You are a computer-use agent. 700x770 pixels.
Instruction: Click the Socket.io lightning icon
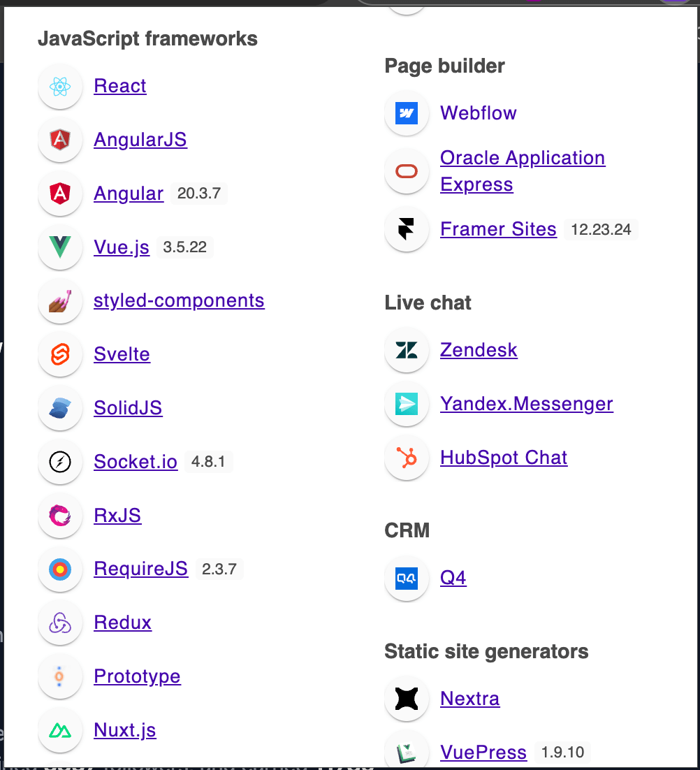coord(60,462)
